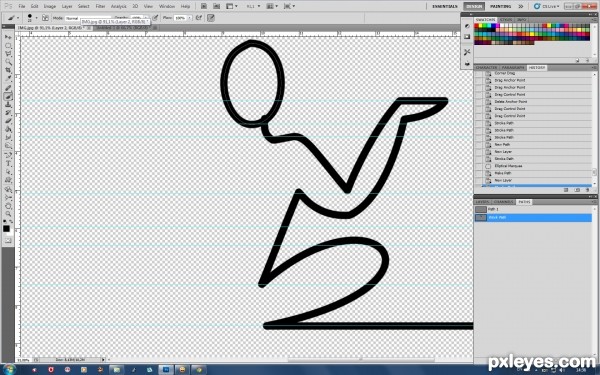Select the Design workspace button
The width and height of the screenshot is (600, 375).
click(474, 7)
